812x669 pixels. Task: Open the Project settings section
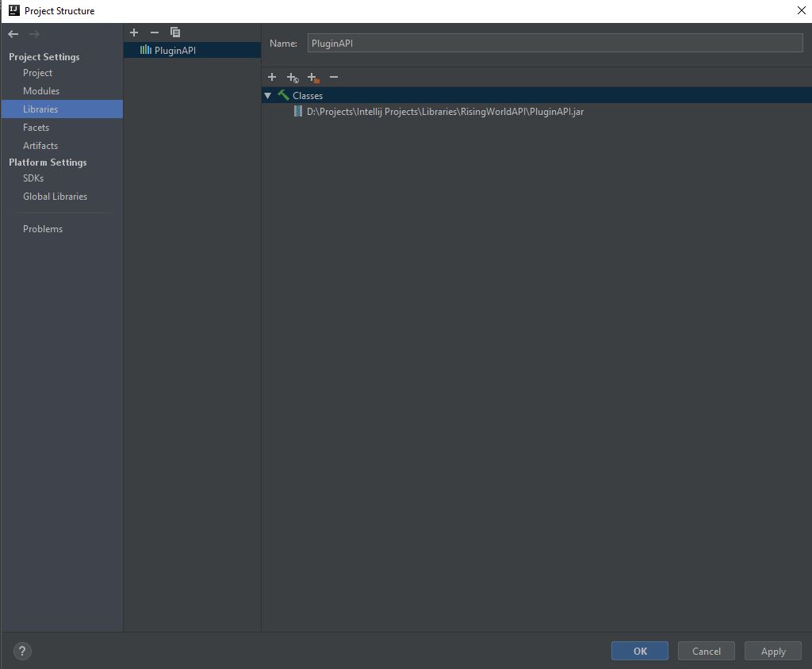point(37,73)
